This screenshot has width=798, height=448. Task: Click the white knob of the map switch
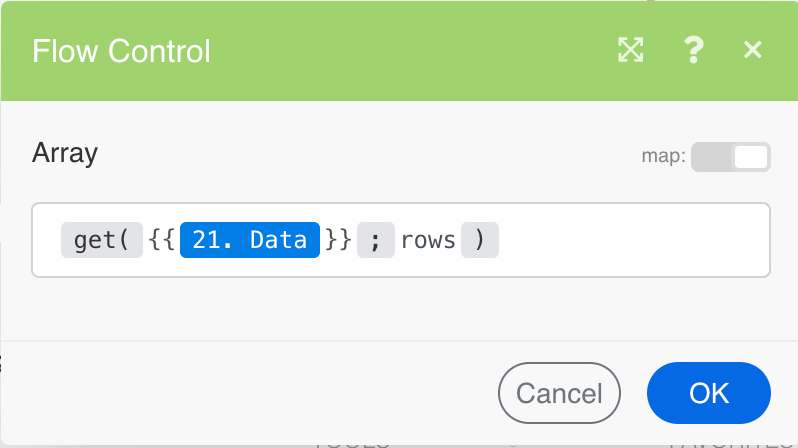[x=750, y=157]
